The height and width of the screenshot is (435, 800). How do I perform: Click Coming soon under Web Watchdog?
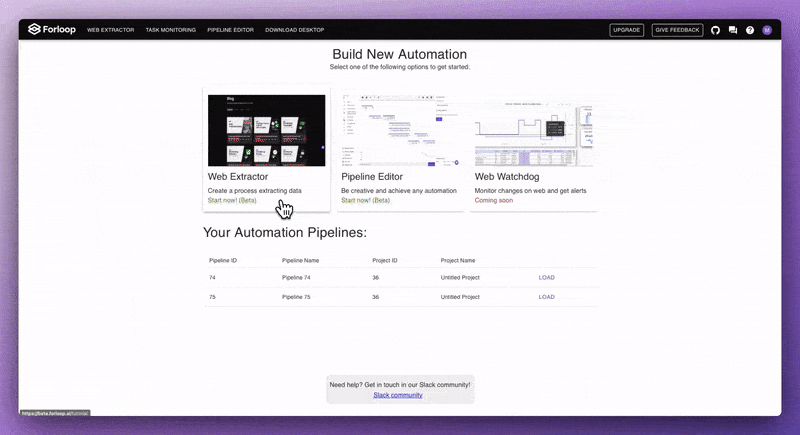coord(493,200)
